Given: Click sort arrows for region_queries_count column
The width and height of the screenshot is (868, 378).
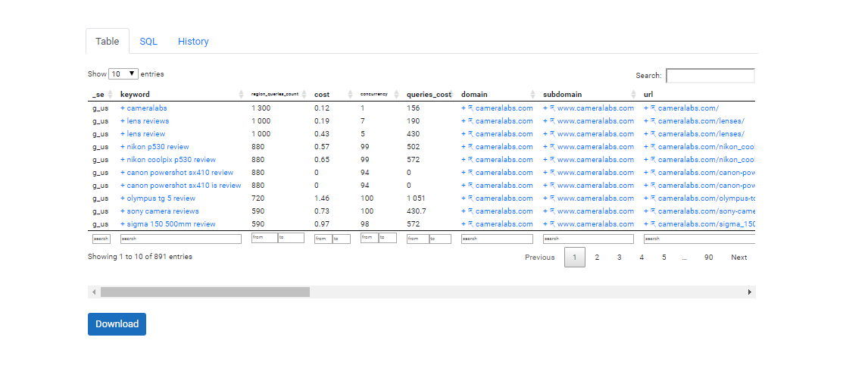Looking at the screenshot, I should pos(304,95).
